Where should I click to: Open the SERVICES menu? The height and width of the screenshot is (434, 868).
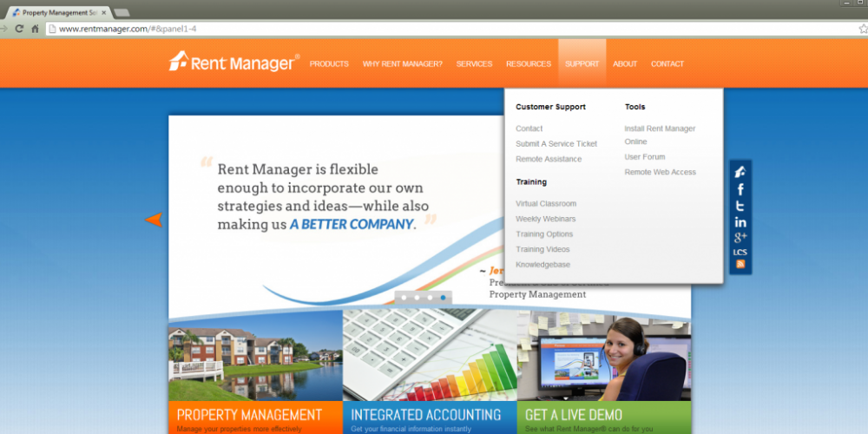[474, 63]
